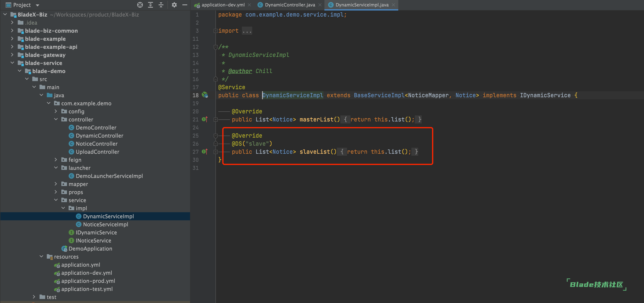
Task: Collapse the controller package
Action: (x=56, y=119)
